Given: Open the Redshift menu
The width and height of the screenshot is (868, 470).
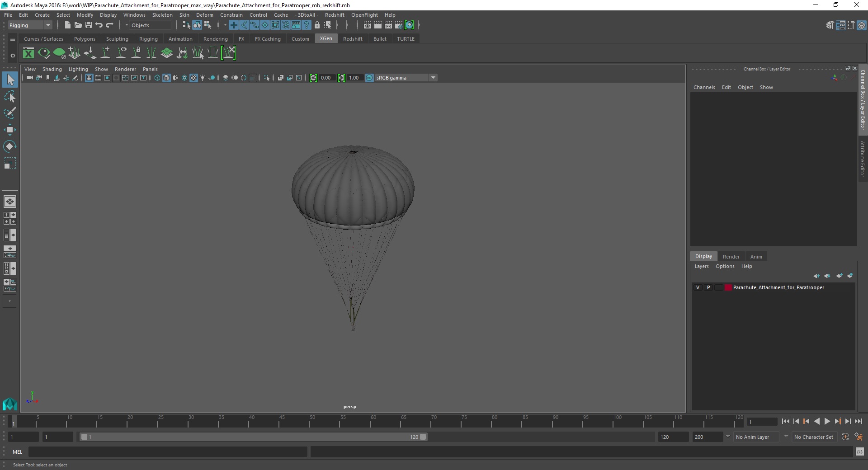Looking at the screenshot, I should click(x=335, y=15).
